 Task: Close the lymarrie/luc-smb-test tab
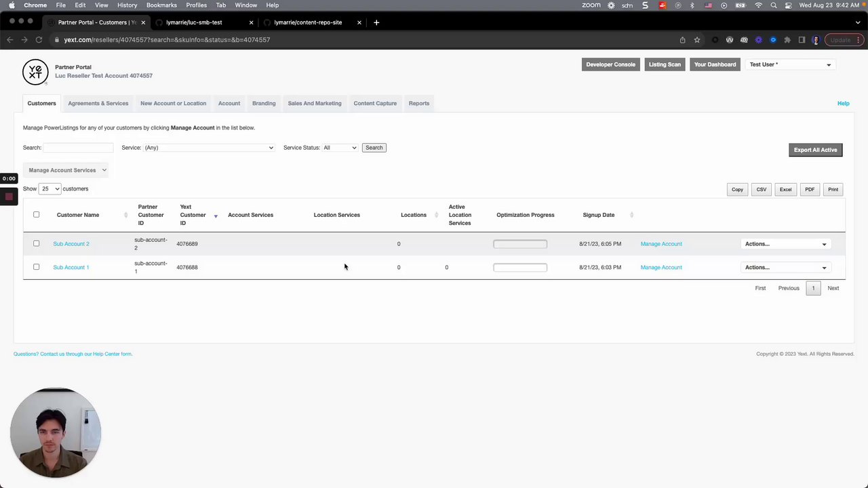(251, 22)
